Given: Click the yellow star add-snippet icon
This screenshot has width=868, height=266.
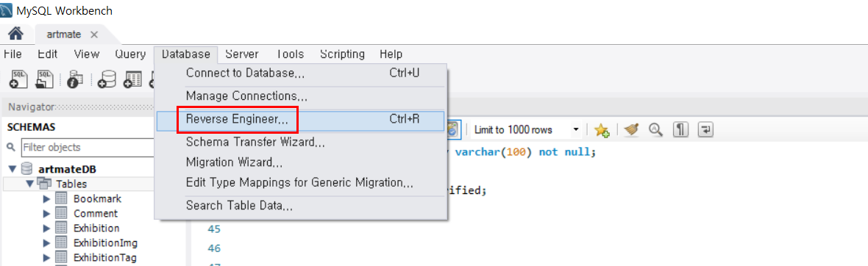Looking at the screenshot, I should pyautogui.click(x=602, y=130).
